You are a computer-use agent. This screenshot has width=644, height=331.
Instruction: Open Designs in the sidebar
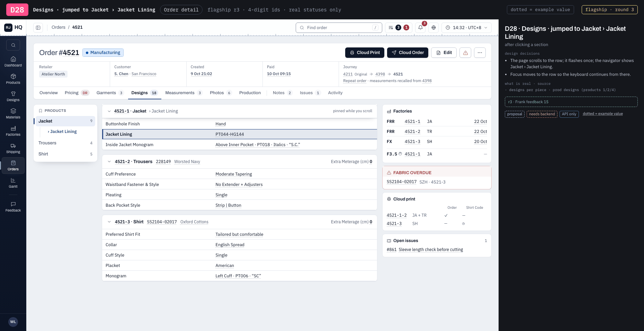click(13, 96)
